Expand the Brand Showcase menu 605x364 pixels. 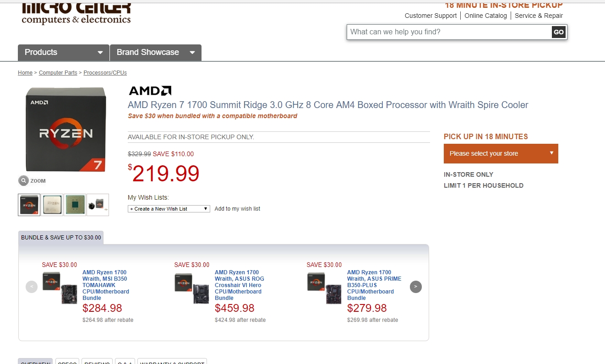click(156, 53)
